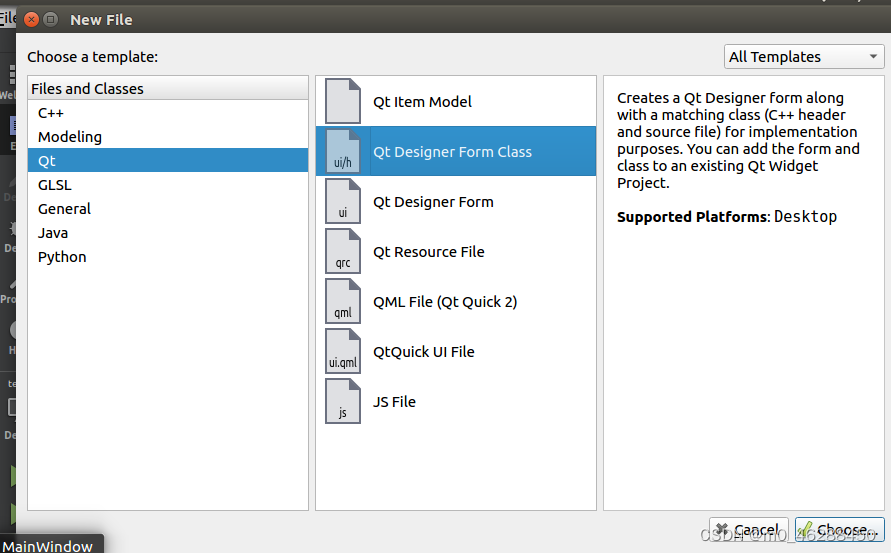Select the Qt Item Model file icon
The height and width of the screenshot is (553, 891).
(343, 101)
